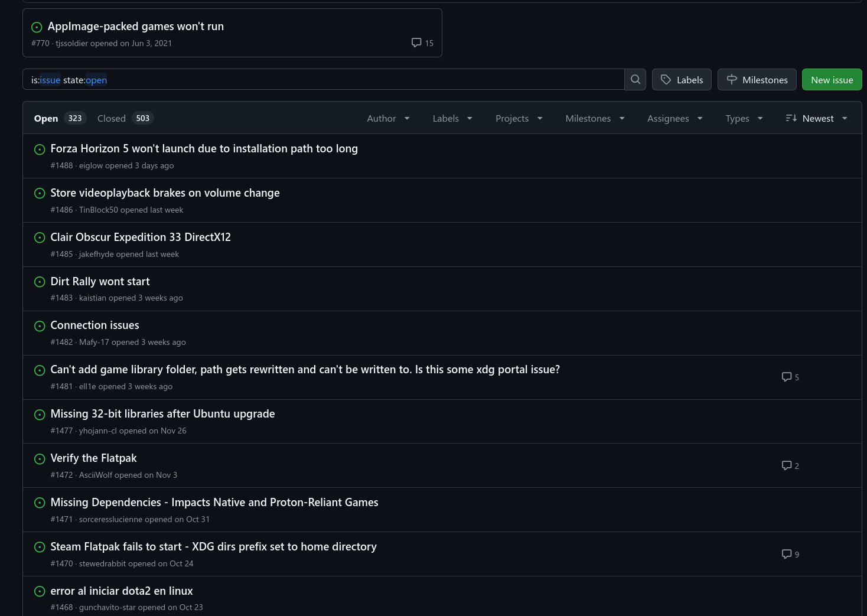Open issue 'Clair Obscur Expedition 33 DirectX12'

141,237
